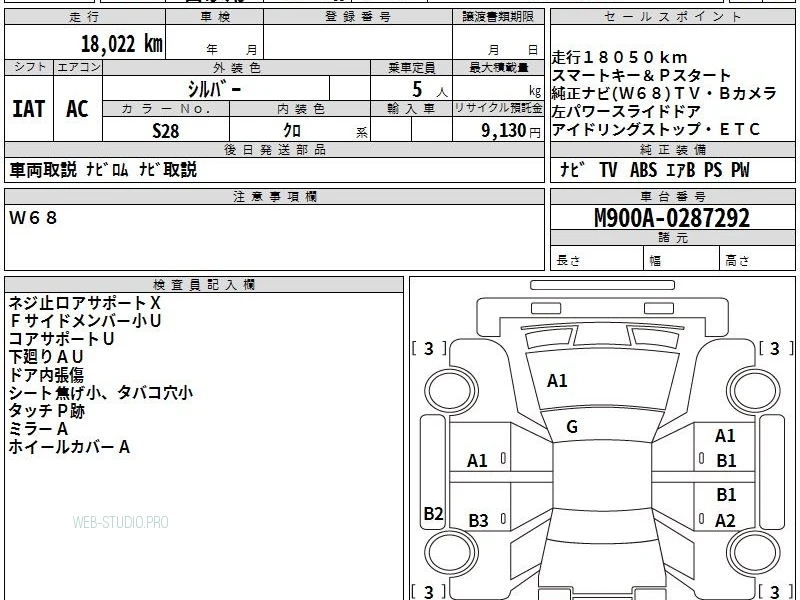Select the 高さ dimension cell
The height and width of the screenshot is (600, 800).
click(x=758, y=260)
